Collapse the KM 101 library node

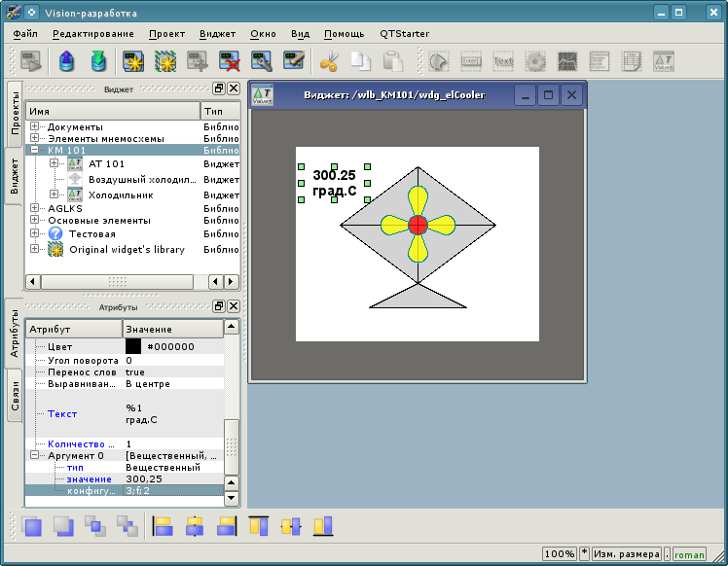tap(35, 151)
